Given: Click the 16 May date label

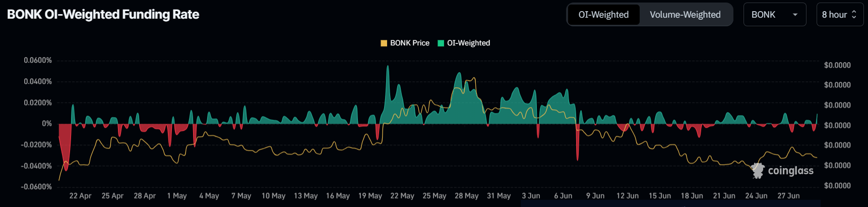Looking at the screenshot, I should pyautogui.click(x=338, y=196).
